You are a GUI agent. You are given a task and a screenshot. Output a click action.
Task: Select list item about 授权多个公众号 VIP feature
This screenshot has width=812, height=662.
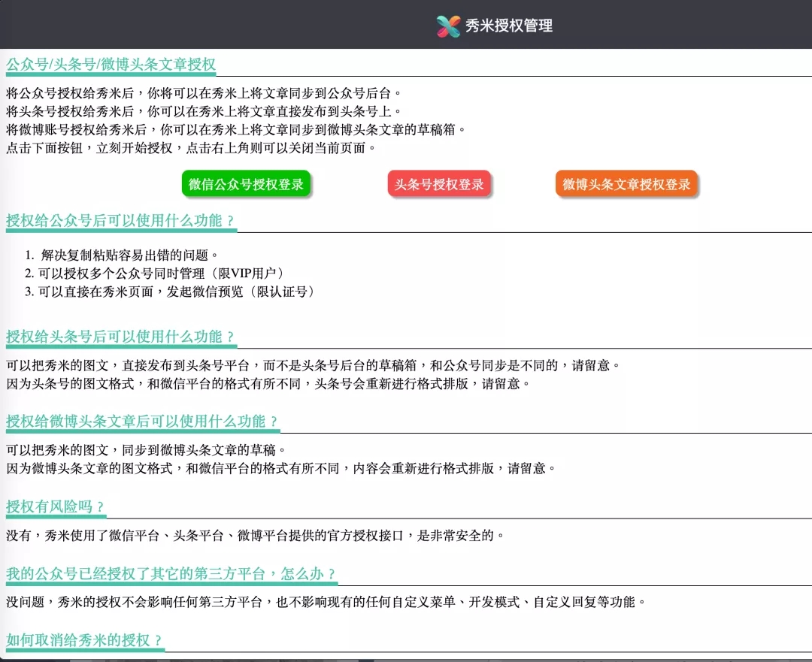(x=162, y=273)
